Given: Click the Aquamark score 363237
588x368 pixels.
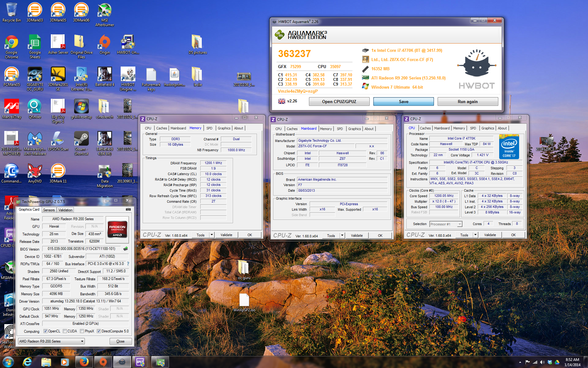Looking at the screenshot, I should [294, 54].
